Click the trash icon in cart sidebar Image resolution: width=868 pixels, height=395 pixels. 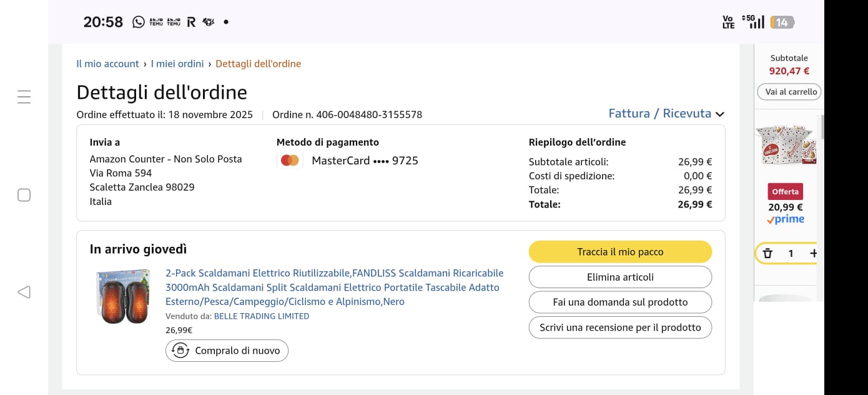[768, 253]
